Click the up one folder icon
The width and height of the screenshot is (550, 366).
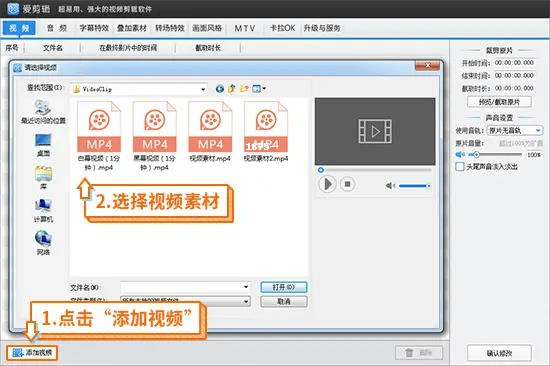232,89
